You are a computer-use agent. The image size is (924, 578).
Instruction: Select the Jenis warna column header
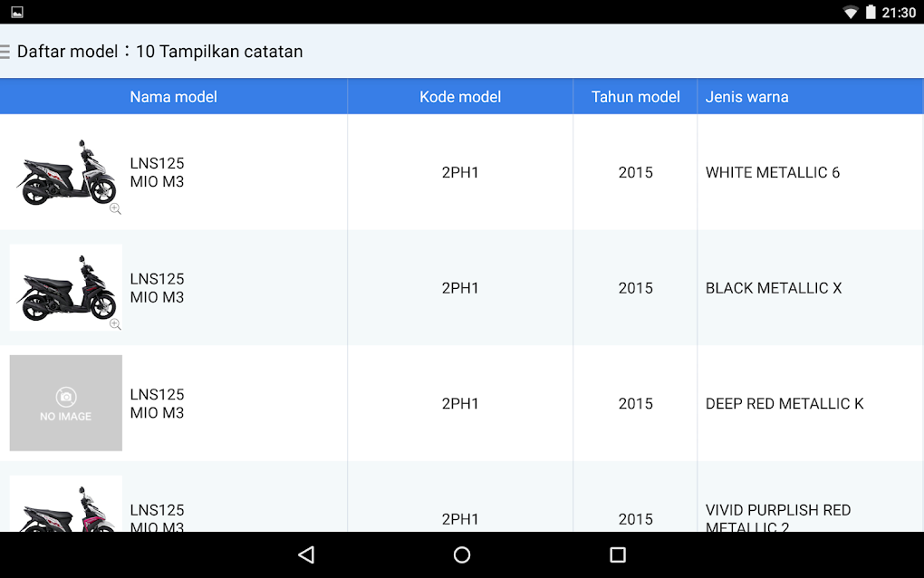[747, 96]
